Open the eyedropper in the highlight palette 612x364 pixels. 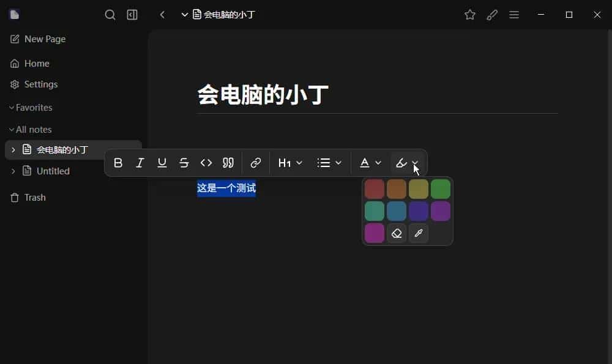[419, 233]
